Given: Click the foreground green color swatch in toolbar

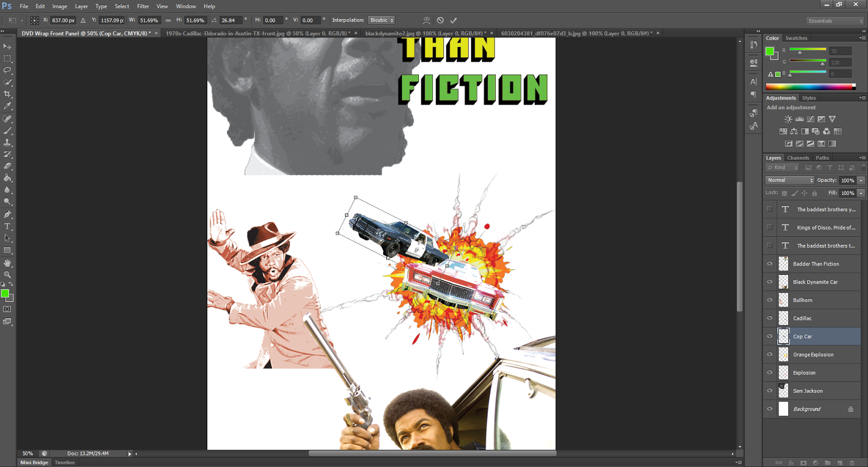Looking at the screenshot, I should (5, 294).
